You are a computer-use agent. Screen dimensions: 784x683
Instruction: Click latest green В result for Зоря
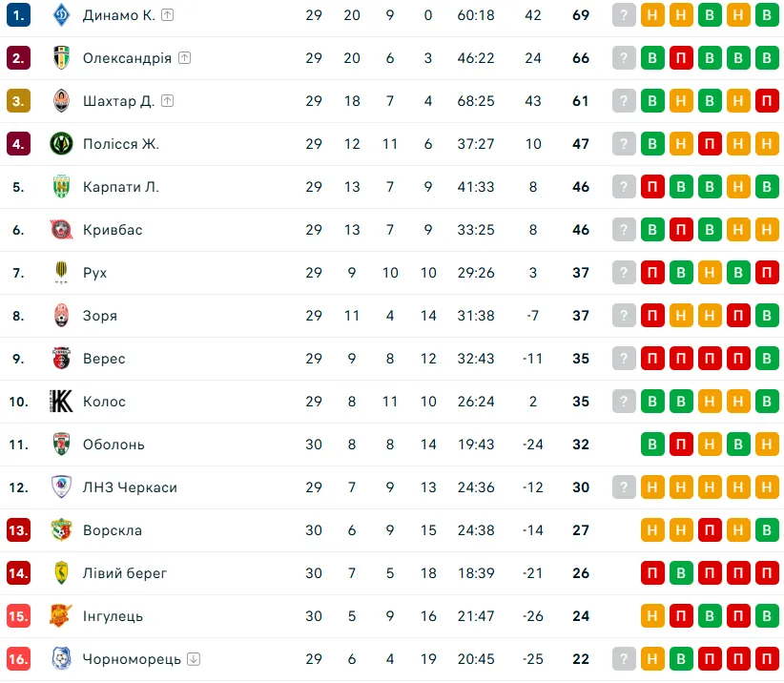point(767,316)
